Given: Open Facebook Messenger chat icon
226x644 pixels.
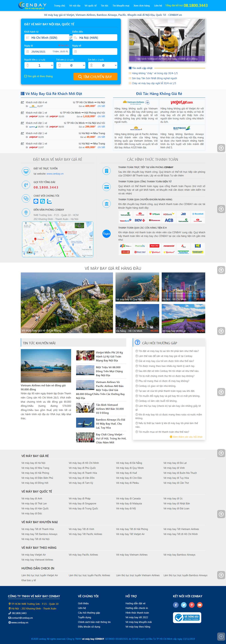Looking at the screenshot, I should coord(36,201).
